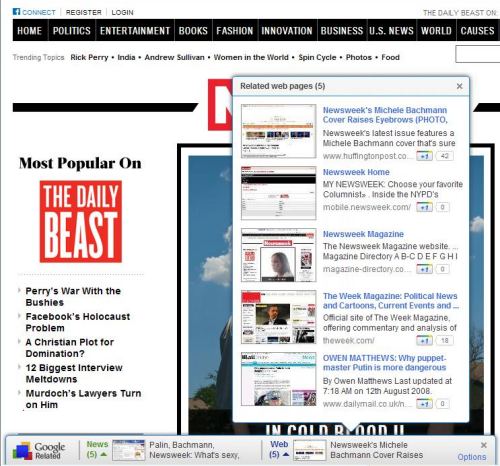Open the ENTERTAINMENT section
This screenshot has width=500, height=466.
(135, 31)
